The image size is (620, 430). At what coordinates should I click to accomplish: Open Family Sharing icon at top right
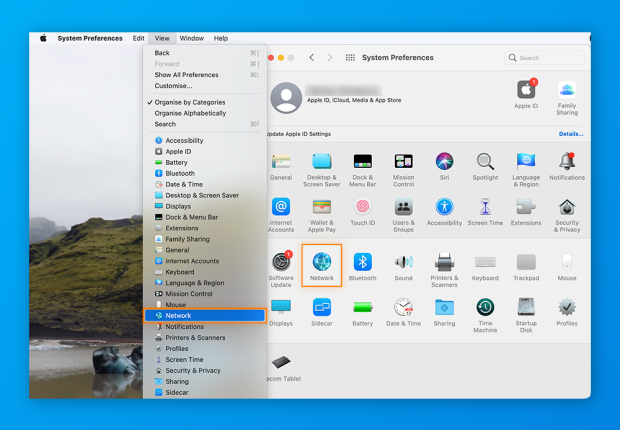(x=567, y=90)
